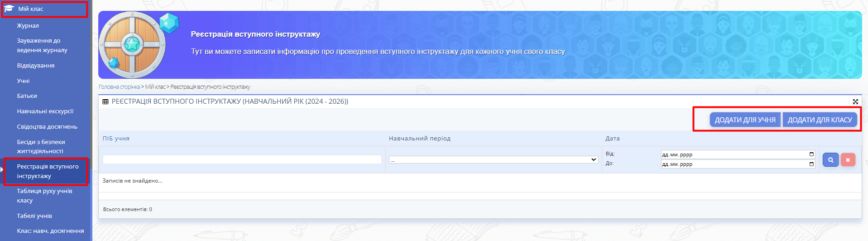Screen dimensions: 868x241
Task: Click Головна сторінка breadcrumb link
Action: click(119, 87)
